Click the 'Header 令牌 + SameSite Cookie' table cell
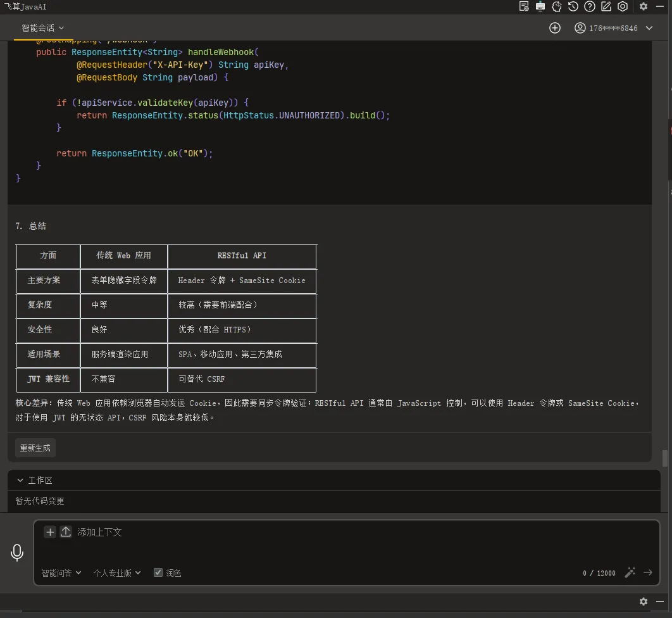Screen dimensions: 672x618 tap(242, 281)
